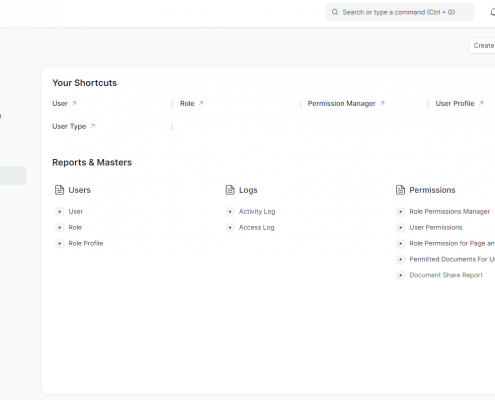Image resolution: width=495 pixels, height=400 pixels.
Task: Click the search magnifier icon
Action: click(x=335, y=12)
